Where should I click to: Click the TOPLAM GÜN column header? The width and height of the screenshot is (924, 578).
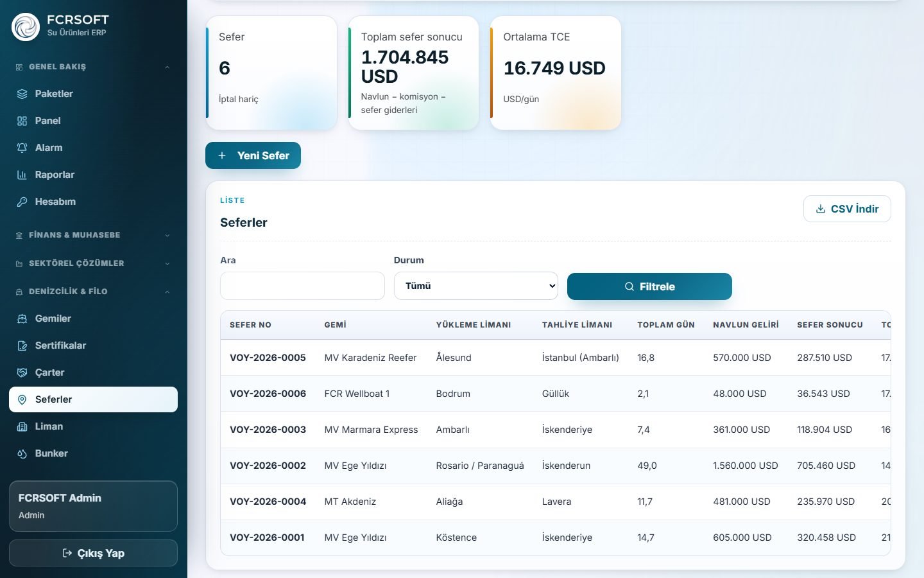click(666, 325)
